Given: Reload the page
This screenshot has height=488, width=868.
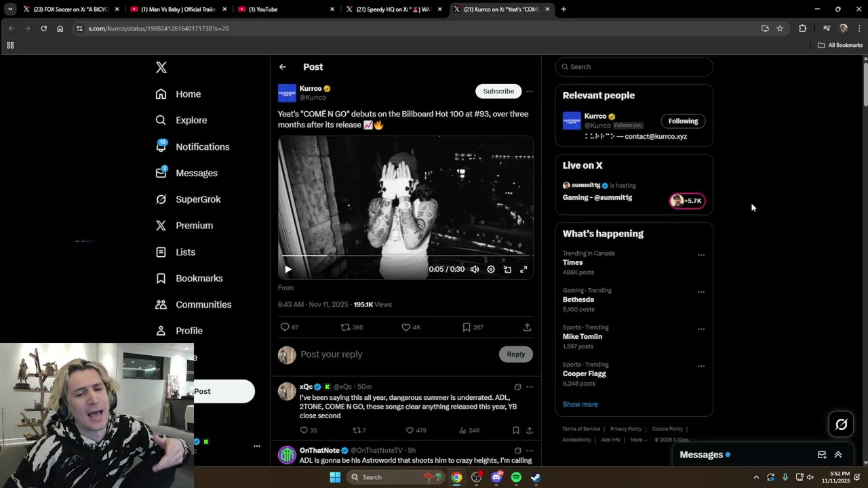Looking at the screenshot, I should [43, 28].
